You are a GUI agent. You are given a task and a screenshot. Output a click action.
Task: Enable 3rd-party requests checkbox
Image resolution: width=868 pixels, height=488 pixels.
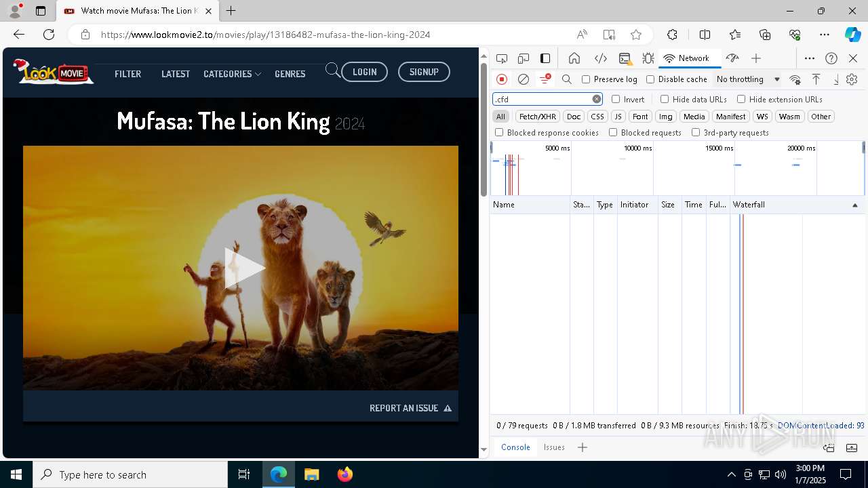click(x=696, y=133)
